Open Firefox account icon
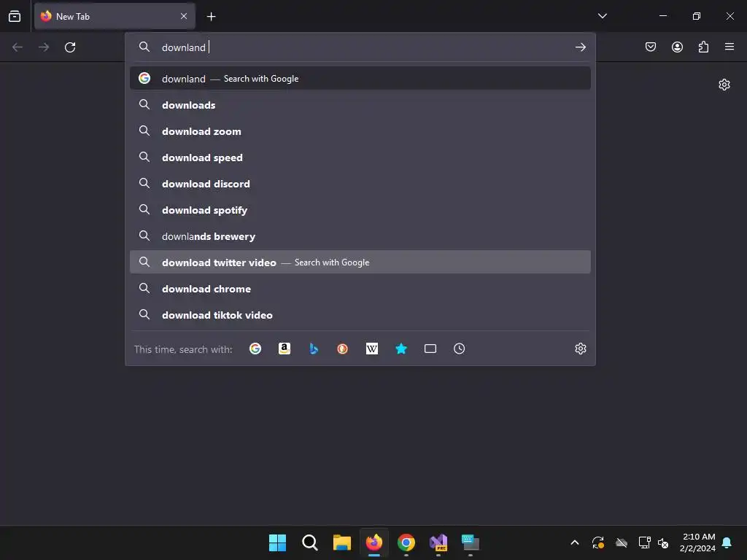747x560 pixels. (x=677, y=47)
